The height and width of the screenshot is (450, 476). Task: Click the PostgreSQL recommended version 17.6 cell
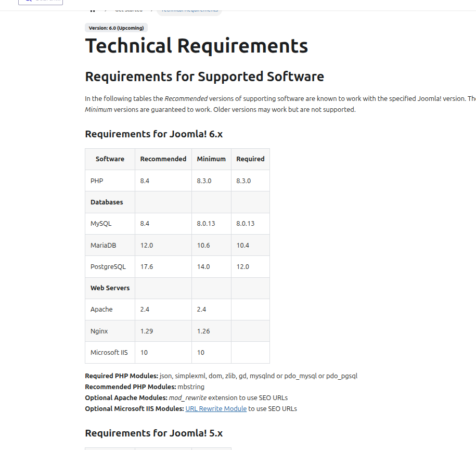pyautogui.click(x=147, y=267)
